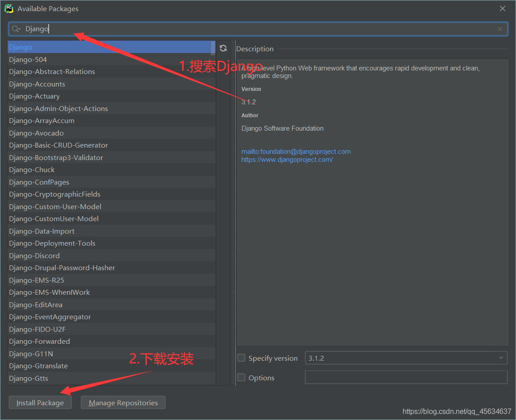Image resolution: width=516 pixels, height=420 pixels.
Task: Enable the Specify version checkbox
Action: [241, 358]
